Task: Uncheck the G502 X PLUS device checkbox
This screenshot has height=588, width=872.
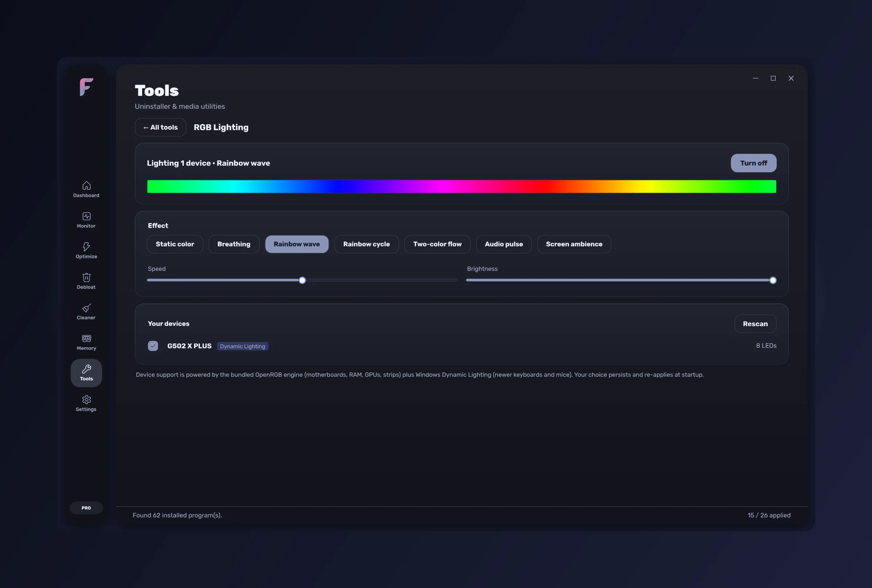Action: tap(153, 346)
